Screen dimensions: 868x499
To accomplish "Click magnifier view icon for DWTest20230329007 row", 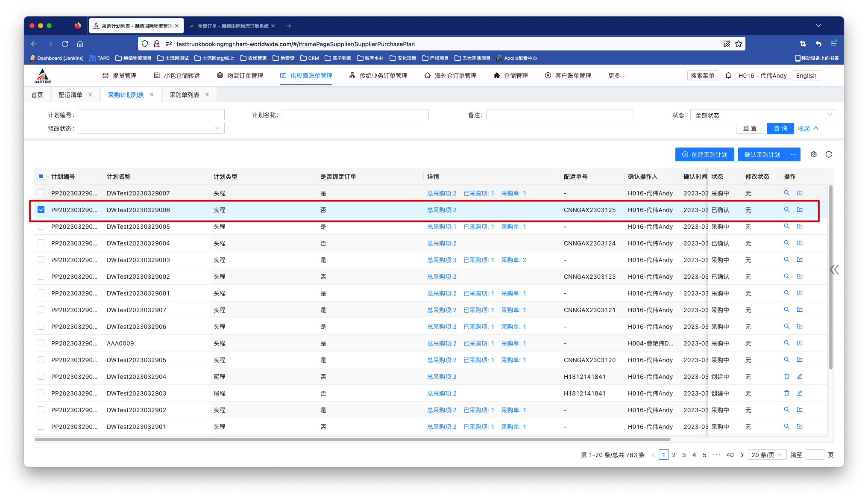I will pyautogui.click(x=786, y=193).
